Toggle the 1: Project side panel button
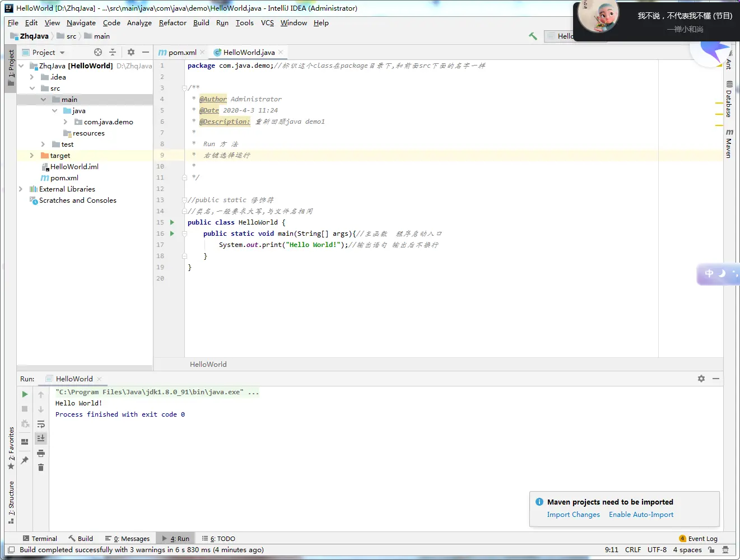The height and width of the screenshot is (560, 740). (11, 68)
